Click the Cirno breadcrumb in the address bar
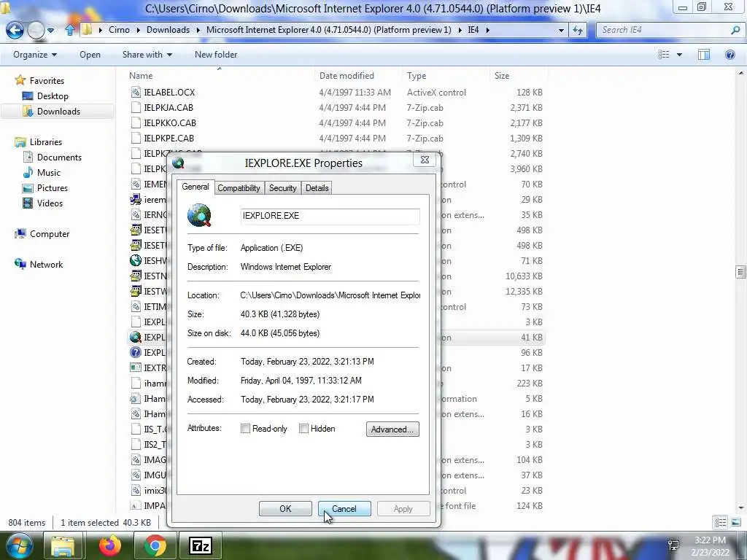Image resolution: width=747 pixels, height=560 pixels. coord(119,30)
